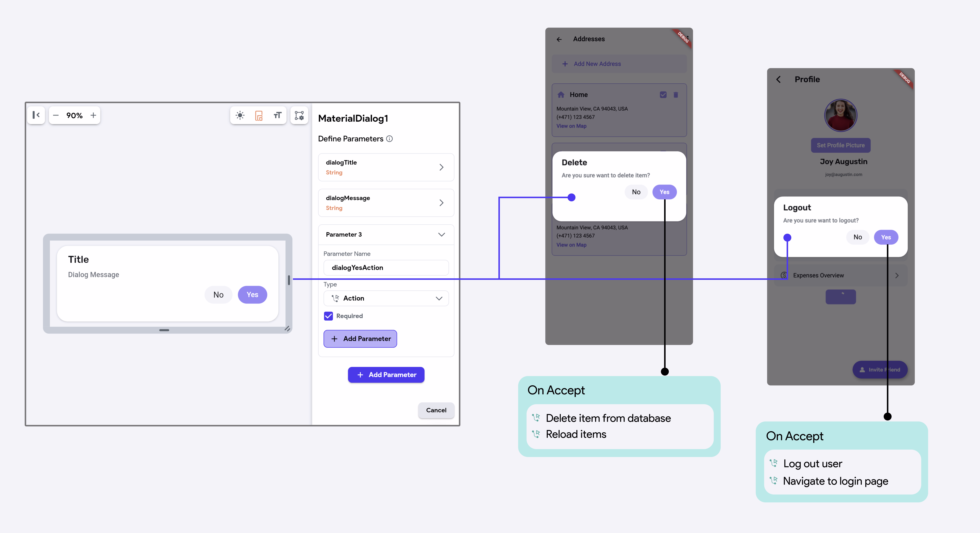This screenshot has height=533, width=980.
Task: Go back using the Profile screen chevron
Action: [x=778, y=79]
